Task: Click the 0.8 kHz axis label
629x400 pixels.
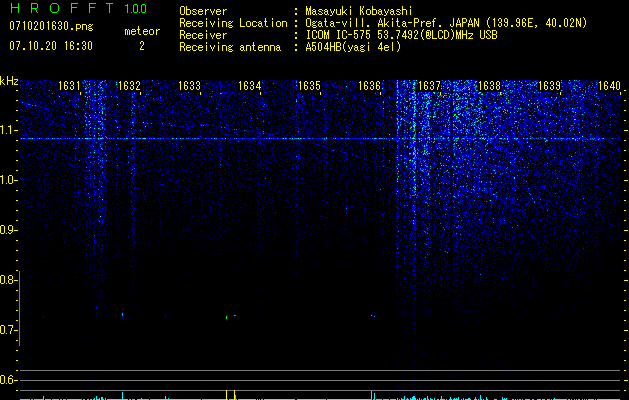Action: coord(8,280)
